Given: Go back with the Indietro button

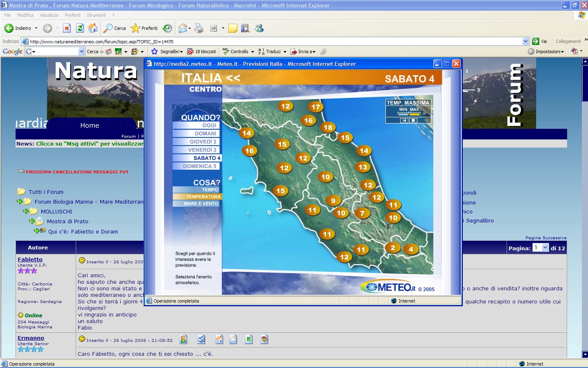Looking at the screenshot, I should (18, 28).
